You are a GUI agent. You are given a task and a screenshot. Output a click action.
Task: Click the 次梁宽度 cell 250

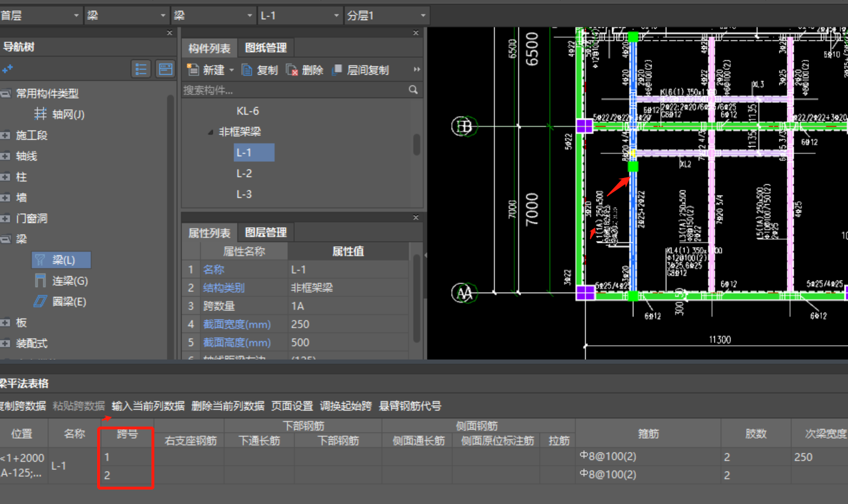click(819, 457)
